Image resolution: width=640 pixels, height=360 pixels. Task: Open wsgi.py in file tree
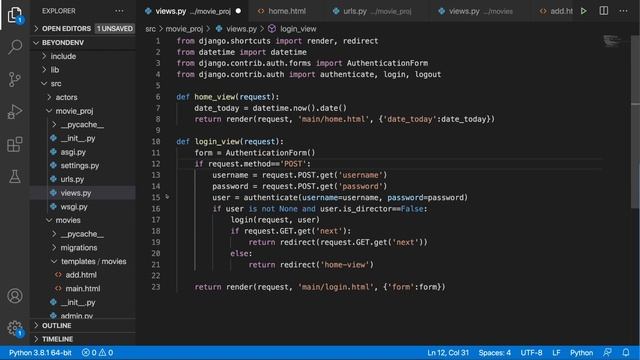point(74,207)
